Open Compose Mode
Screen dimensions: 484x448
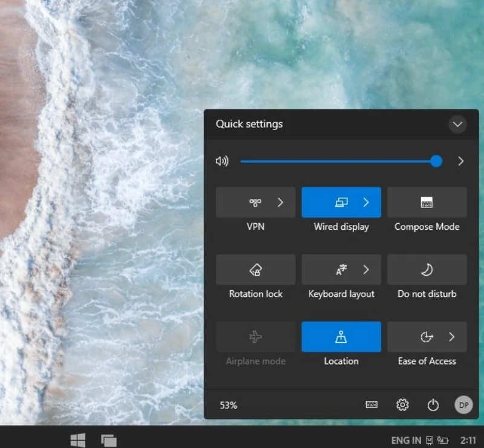(427, 202)
